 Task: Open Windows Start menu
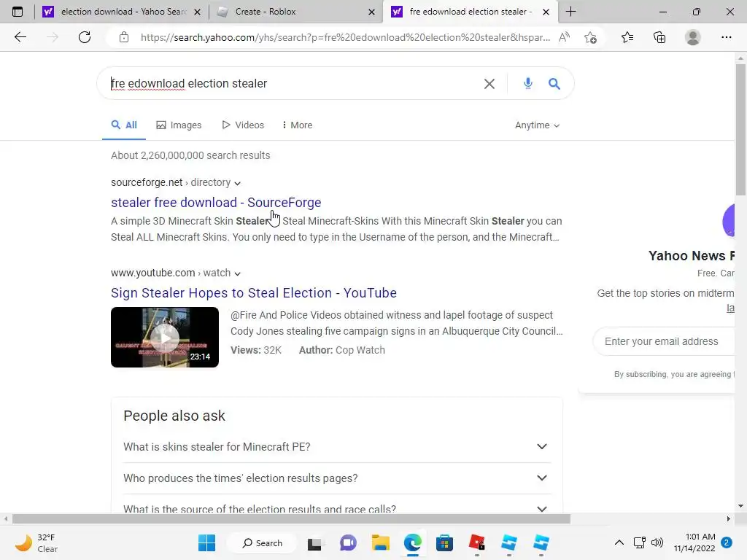206,542
